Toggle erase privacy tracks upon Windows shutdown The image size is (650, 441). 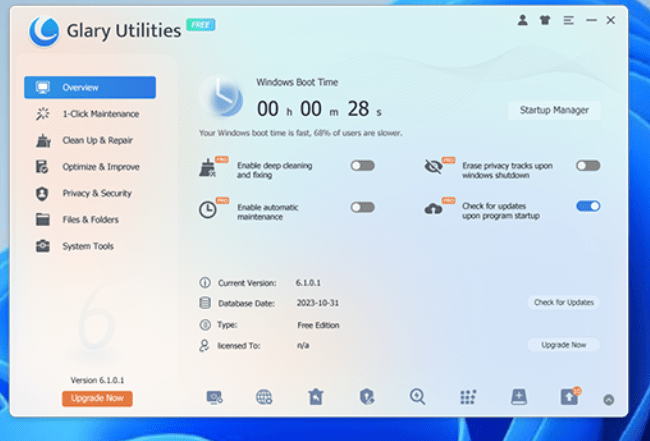pos(588,166)
